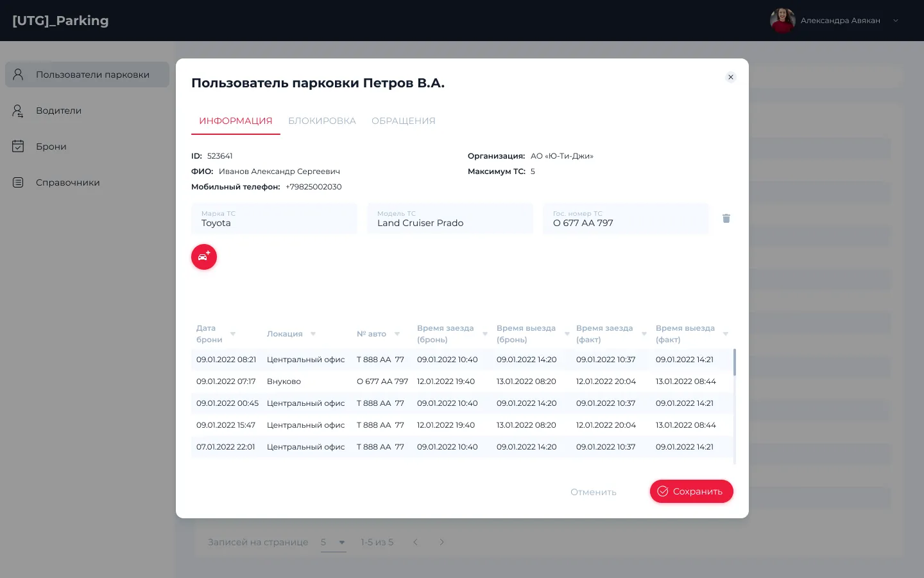
Task: Click the Гос. номер ТС field
Action: click(x=626, y=218)
